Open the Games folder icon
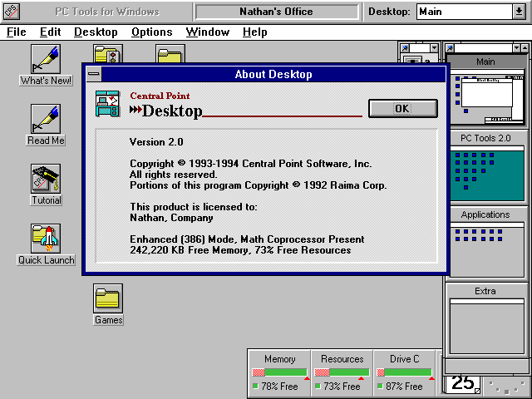Screen dimensions: 532x399 108,298
